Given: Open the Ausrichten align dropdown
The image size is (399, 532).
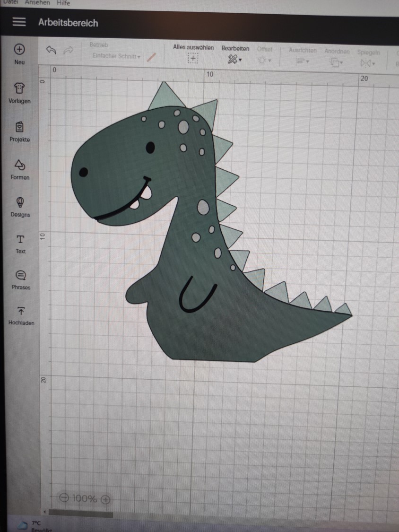Looking at the screenshot, I should click(x=302, y=61).
